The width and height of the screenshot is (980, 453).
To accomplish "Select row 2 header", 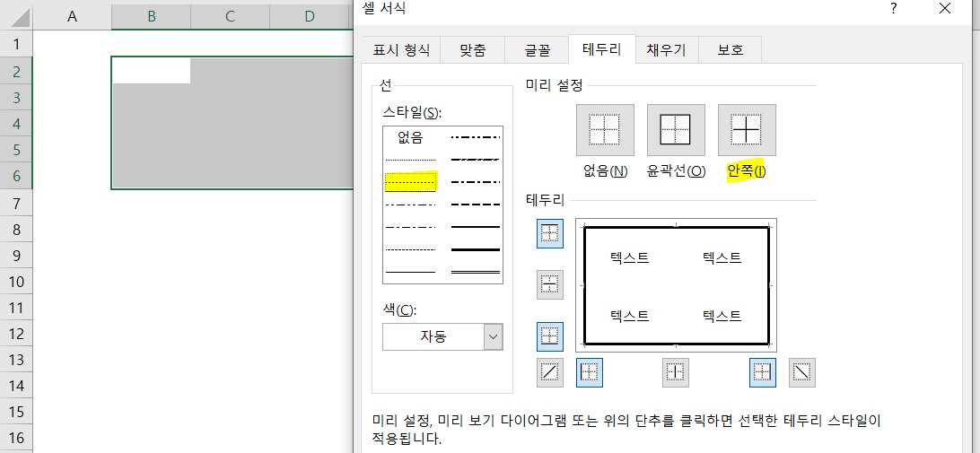I will click(x=16, y=71).
